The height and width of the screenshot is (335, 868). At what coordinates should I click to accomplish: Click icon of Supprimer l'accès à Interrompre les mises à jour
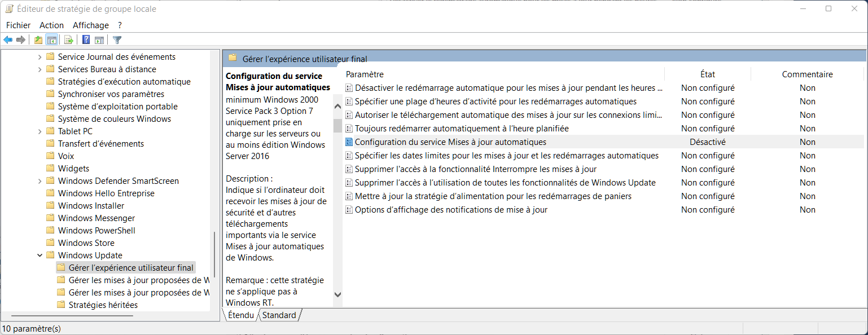click(x=349, y=169)
